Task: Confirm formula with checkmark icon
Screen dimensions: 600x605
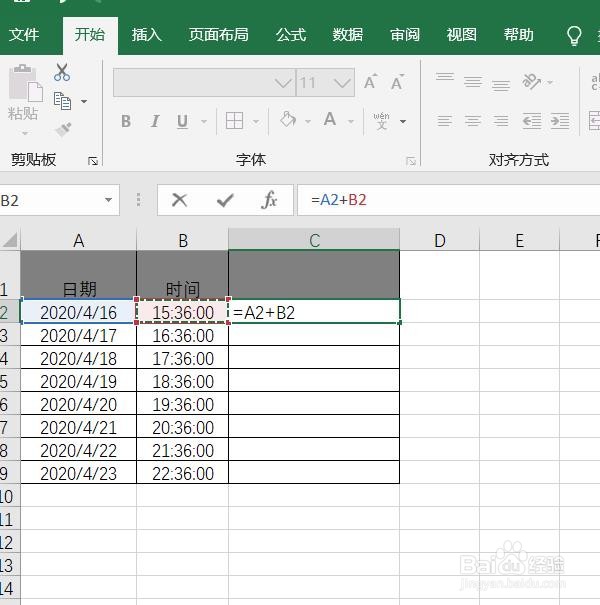Action: click(225, 200)
